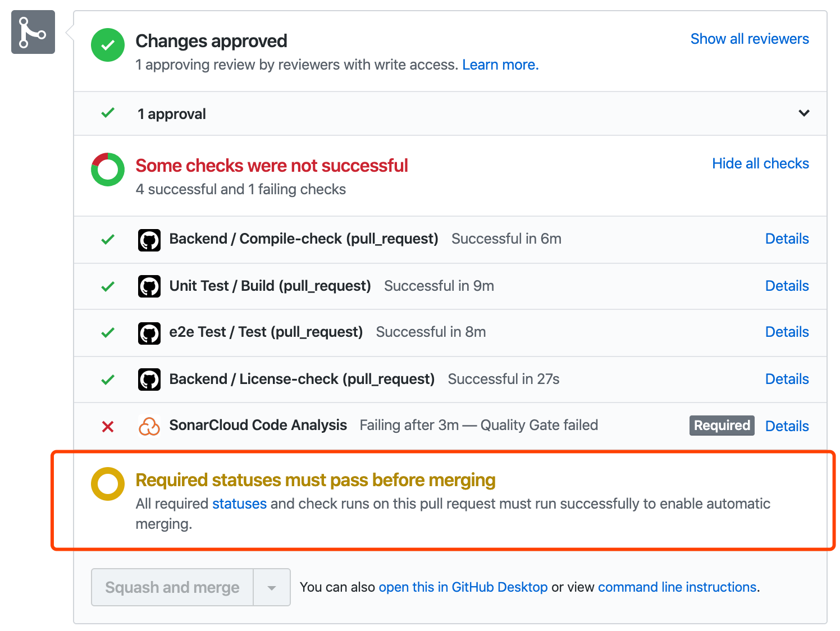The image size is (840, 631).
Task: Open Details for Unit Test / Build
Action: 787,286
